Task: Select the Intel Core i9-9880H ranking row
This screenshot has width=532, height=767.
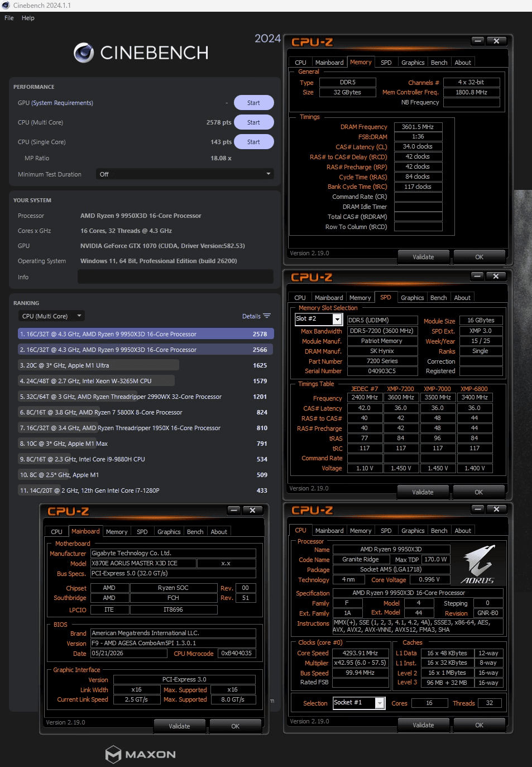Action: 146,459
